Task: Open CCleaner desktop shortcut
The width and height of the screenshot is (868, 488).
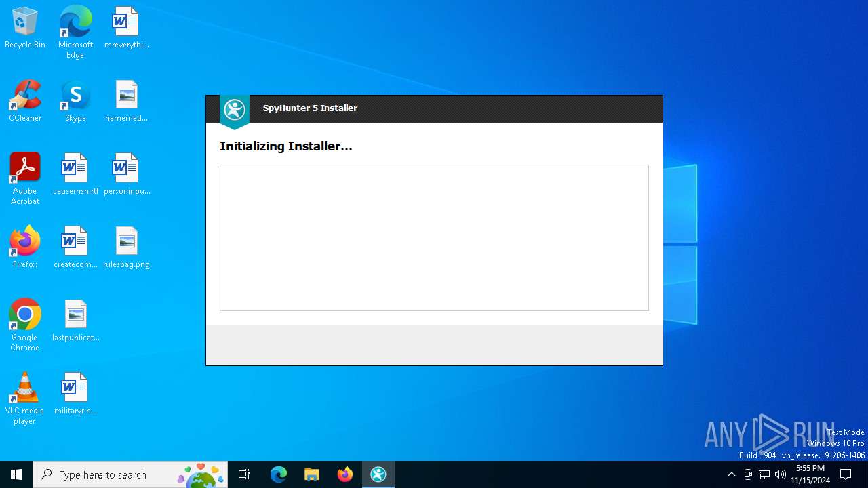Action: click(x=25, y=102)
